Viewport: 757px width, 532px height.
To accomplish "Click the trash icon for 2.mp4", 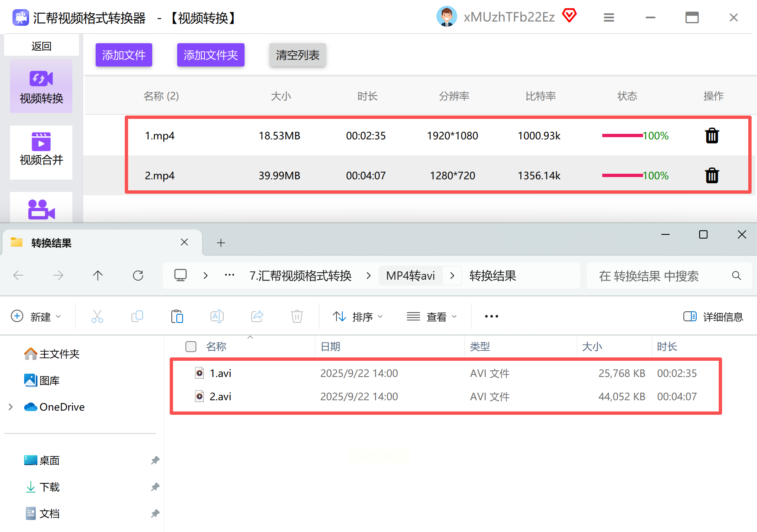I will point(712,175).
